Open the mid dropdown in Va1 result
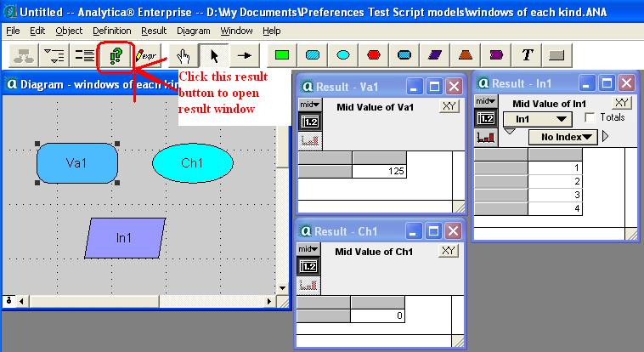This screenshot has width=644, height=352. click(x=309, y=105)
